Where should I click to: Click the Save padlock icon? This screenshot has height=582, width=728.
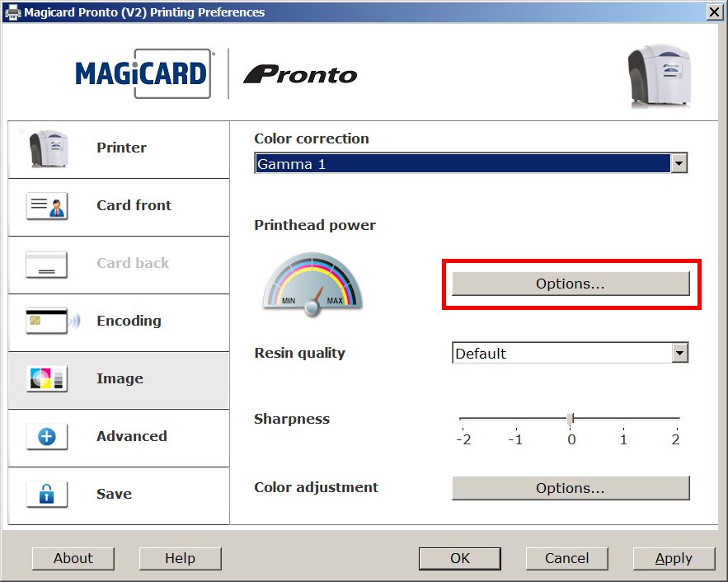tap(46, 494)
